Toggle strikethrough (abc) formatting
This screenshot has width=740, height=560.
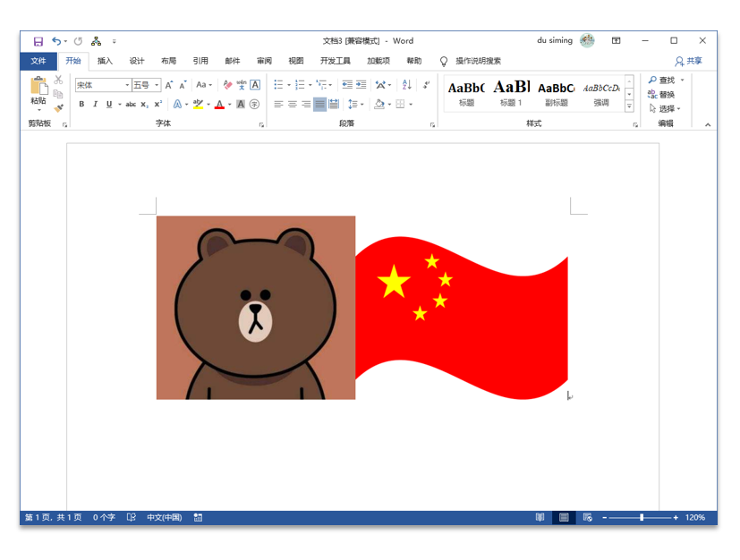coord(131,105)
